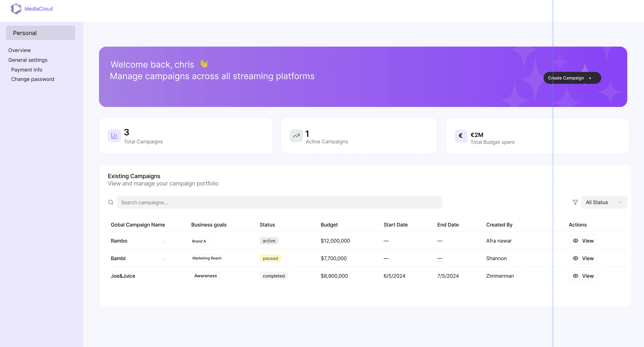The width and height of the screenshot is (644, 347).
Task: Go to Payment info in sidebar
Action: (27, 70)
